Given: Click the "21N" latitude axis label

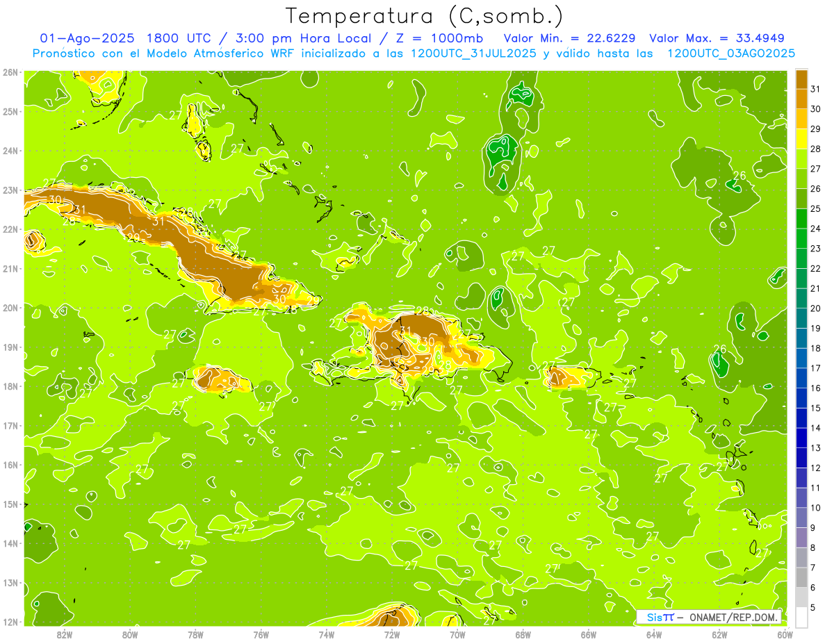Looking at the screenshot, I should pyautogui.click(x=10, y=268).
